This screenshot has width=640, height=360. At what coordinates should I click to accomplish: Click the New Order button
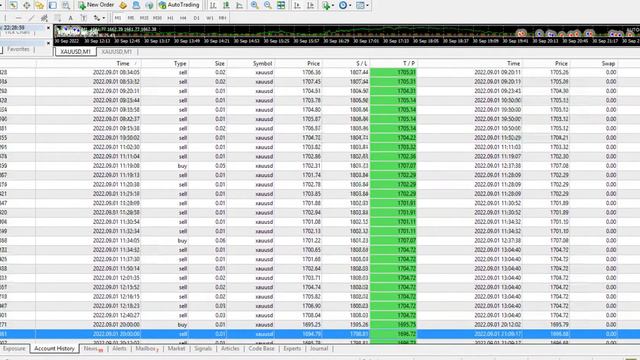[x=96, y=5]
